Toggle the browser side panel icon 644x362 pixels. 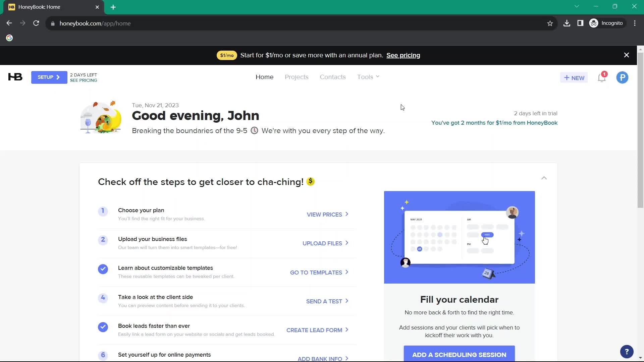tap(580, 23)
